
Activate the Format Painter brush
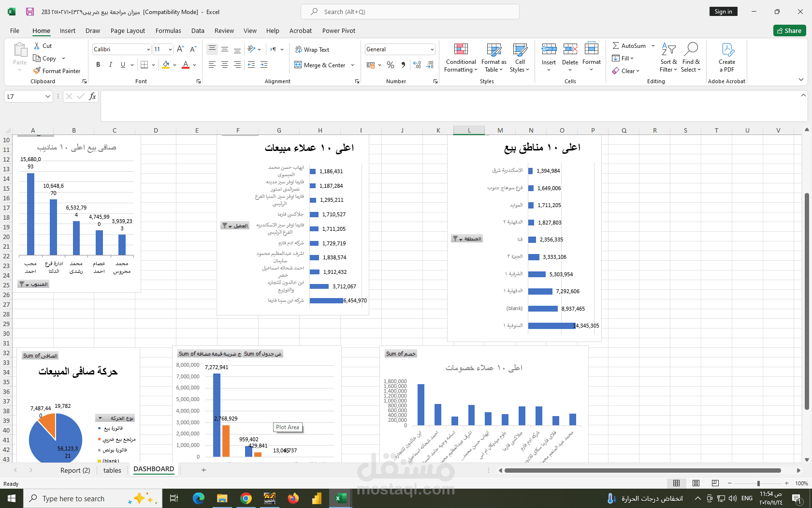[57, 71]
